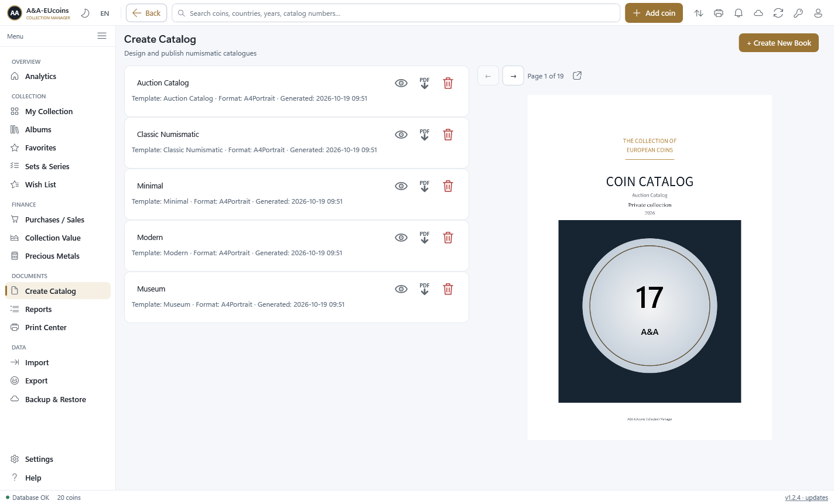Screen dimensions: 834x504
Task: Click the catalog cover page thumbnail
Action: [650, 268]
